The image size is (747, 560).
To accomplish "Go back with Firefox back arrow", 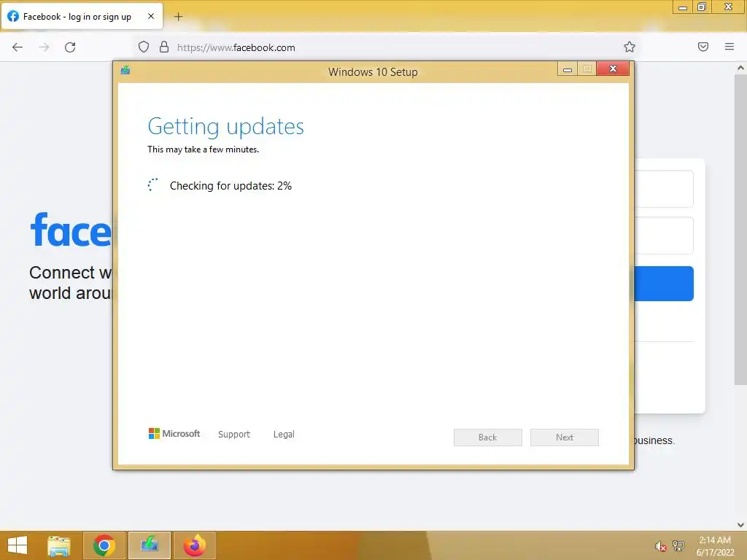I will tap(18, 47).
